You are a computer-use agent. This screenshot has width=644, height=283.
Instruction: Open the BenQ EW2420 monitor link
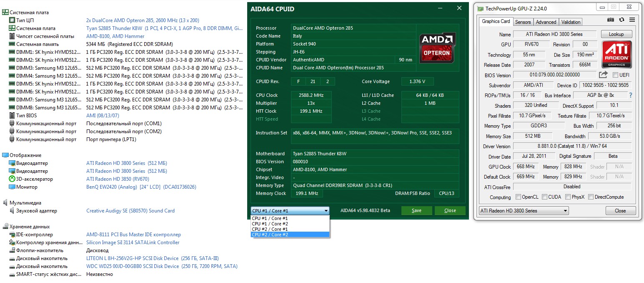click(141, 187)
